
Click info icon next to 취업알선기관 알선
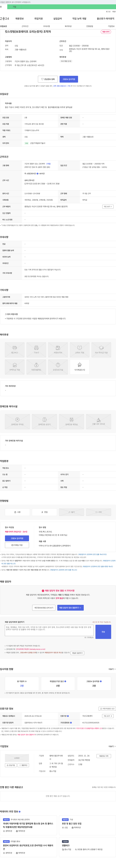coord(65,681)
